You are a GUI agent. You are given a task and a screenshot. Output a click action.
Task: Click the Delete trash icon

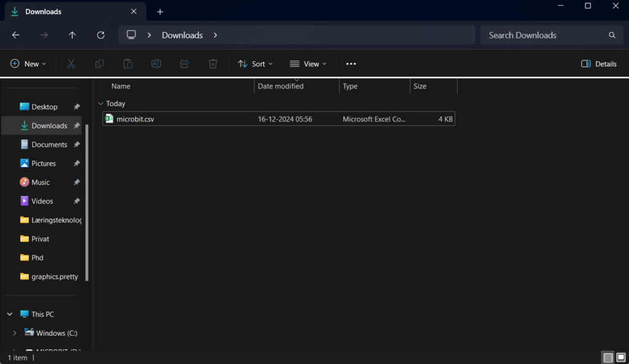[213, 64]
